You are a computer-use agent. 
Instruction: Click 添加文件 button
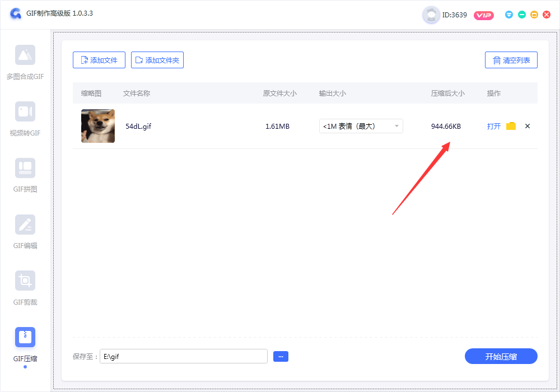[99, 60]
